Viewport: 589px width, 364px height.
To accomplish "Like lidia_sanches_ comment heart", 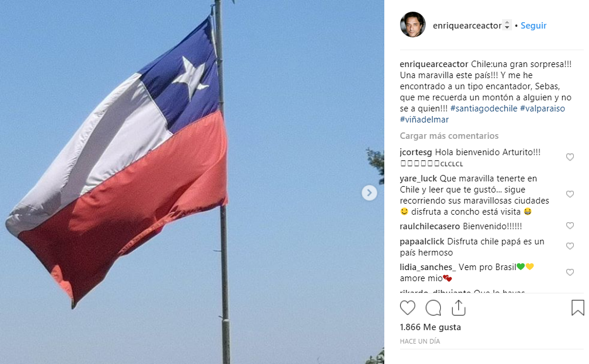I will (x=570, y=272).
